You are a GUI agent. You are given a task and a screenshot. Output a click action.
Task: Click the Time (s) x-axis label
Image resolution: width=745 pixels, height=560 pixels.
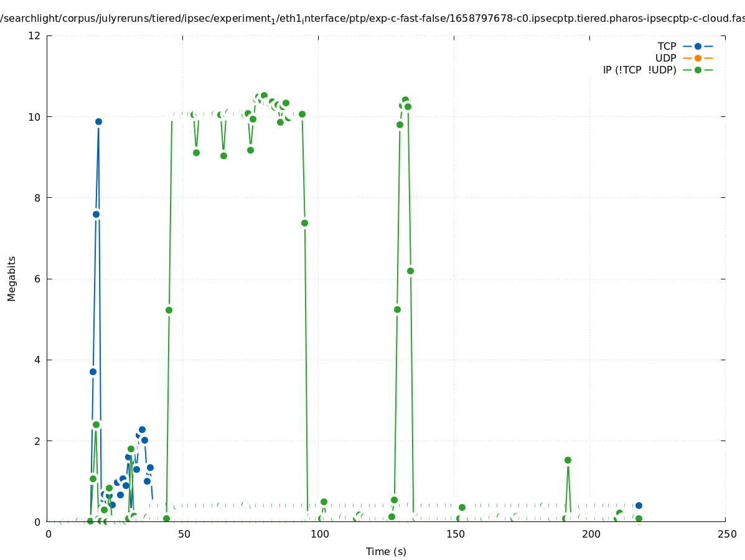[386, 551]
